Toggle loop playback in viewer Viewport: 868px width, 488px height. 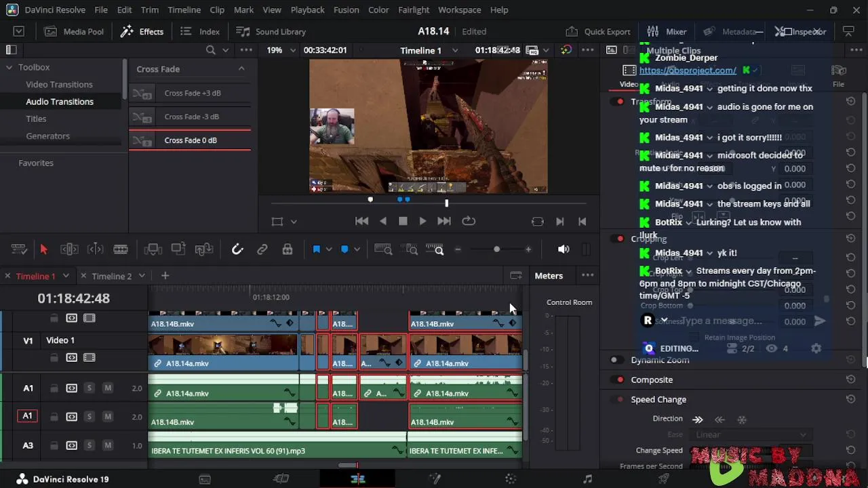coord(469,221)
